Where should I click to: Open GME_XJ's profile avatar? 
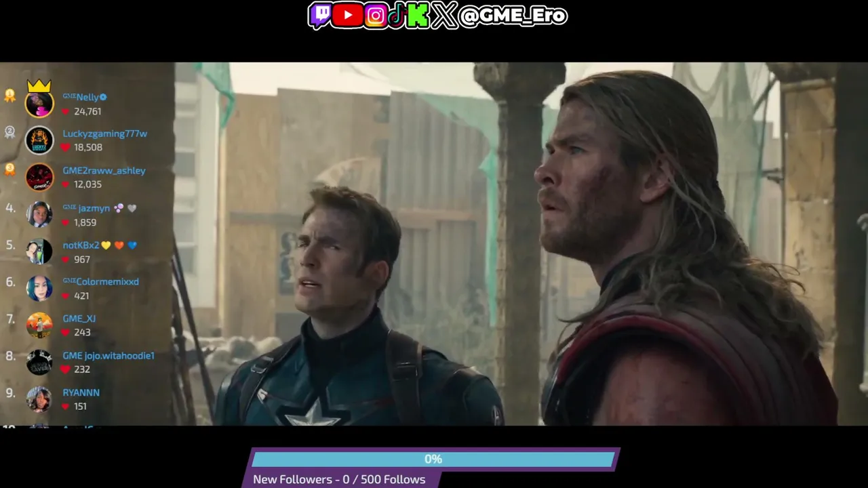[39, 325]
